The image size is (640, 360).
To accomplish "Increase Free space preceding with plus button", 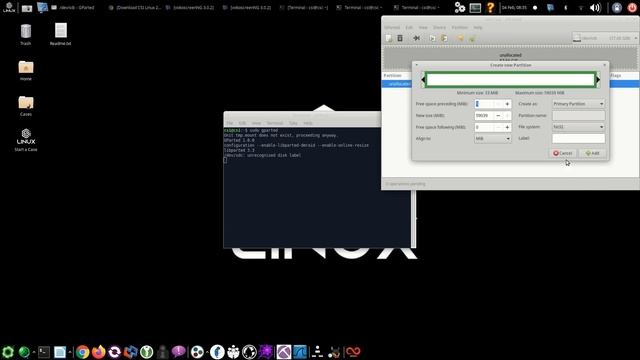I will pos(507,104).
